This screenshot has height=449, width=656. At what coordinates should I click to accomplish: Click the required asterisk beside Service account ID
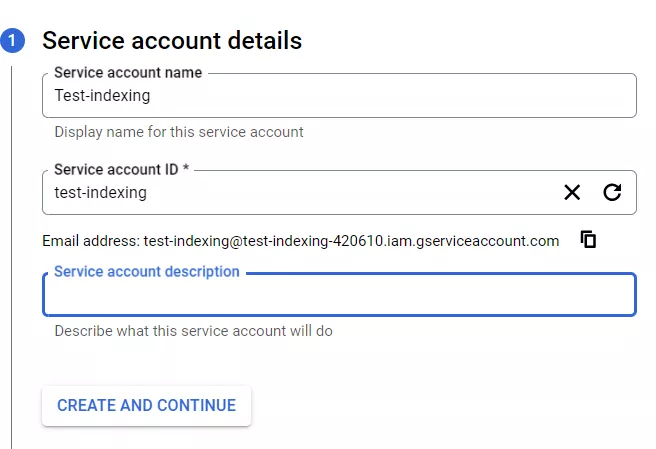point(186,169)
